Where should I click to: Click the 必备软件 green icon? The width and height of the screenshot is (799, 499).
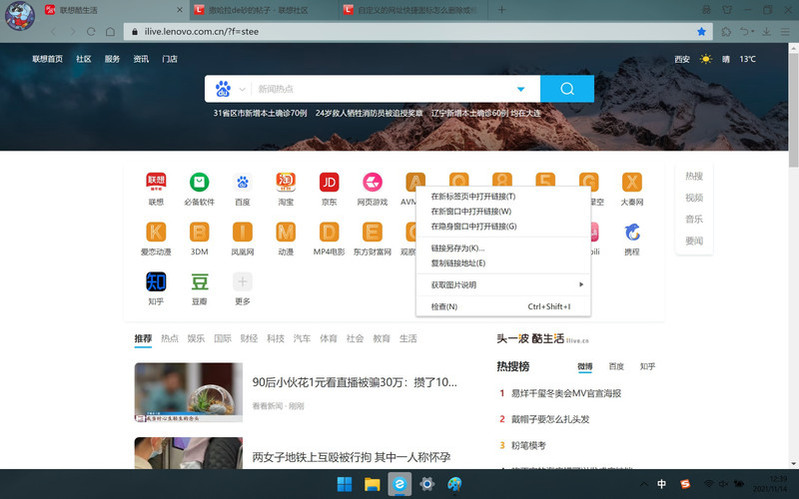click(199, 182)
